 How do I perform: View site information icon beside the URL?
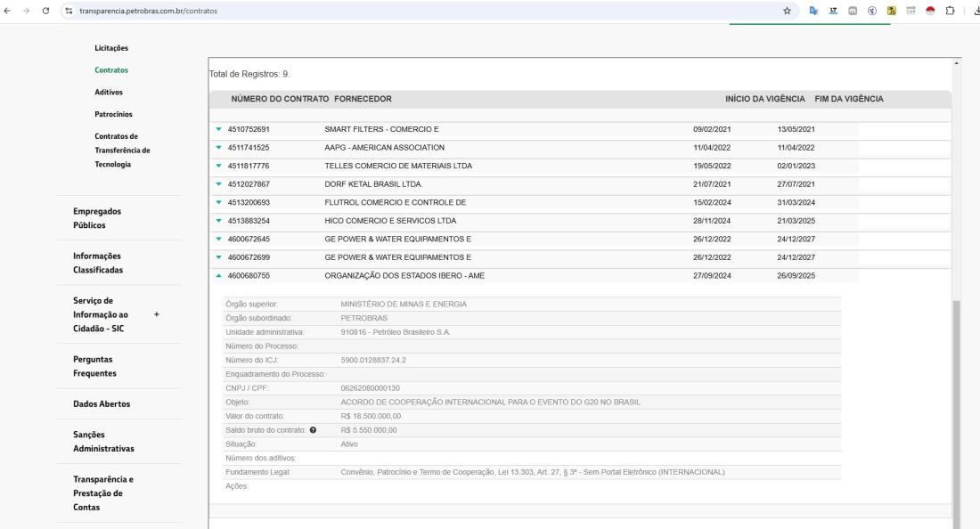[69, 11]
